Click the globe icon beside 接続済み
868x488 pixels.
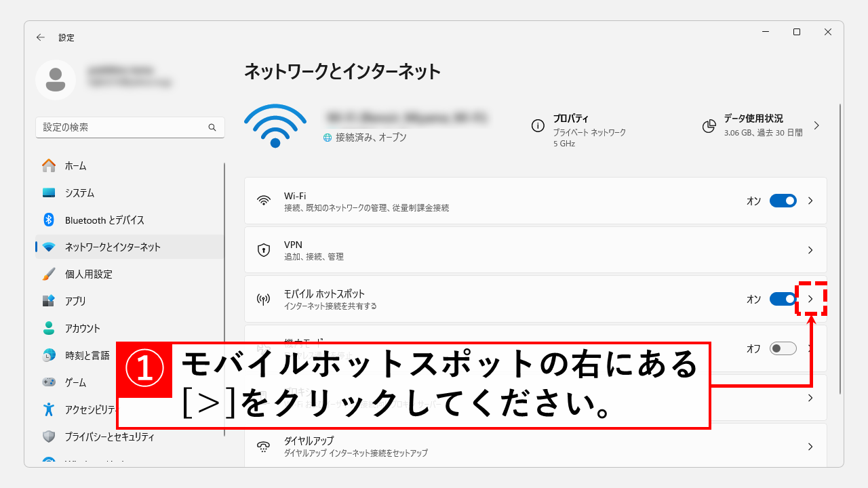point(328,138)
